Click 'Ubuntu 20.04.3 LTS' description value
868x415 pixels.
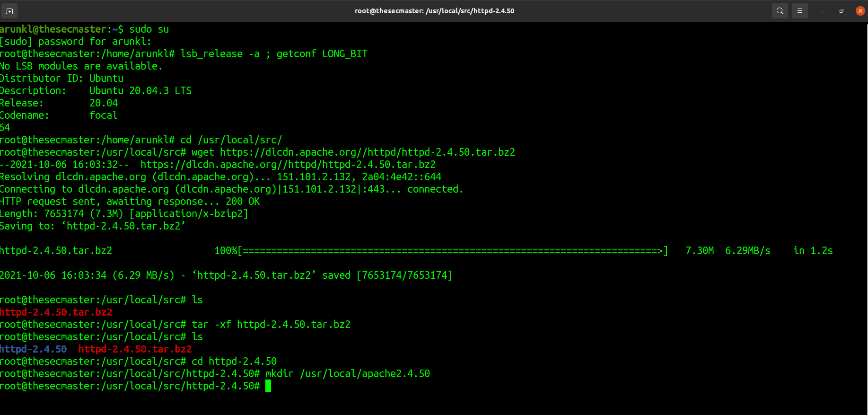(x=140, y=91)
